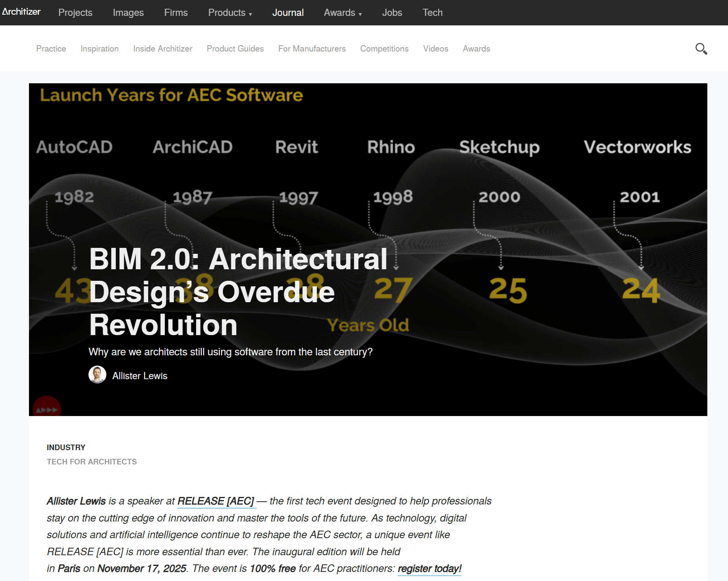The height and width of the screenshot is (581, 728).
Task: Click the gold number 27 under Rhino
Action: pyautogui.click(x=394, y=290)
